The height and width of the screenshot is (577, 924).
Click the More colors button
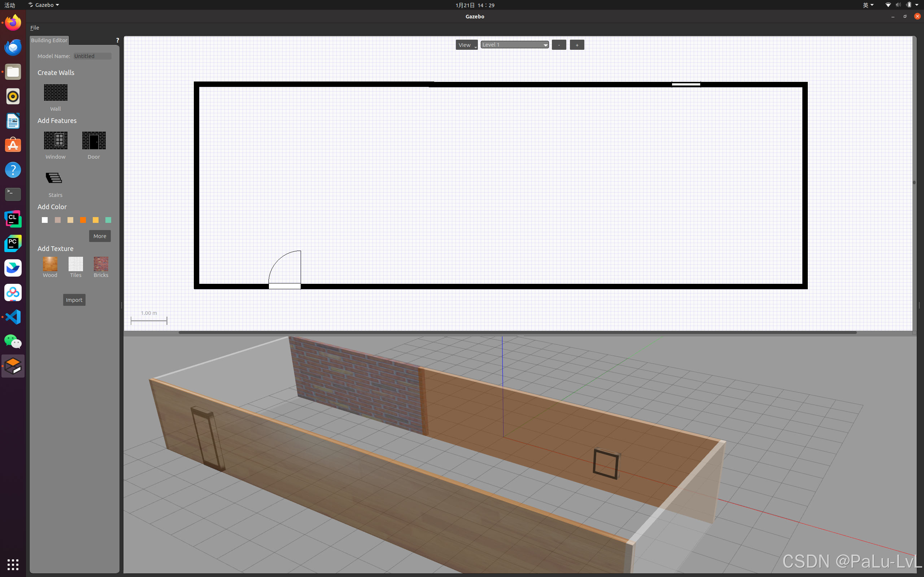tap(100, 236)
